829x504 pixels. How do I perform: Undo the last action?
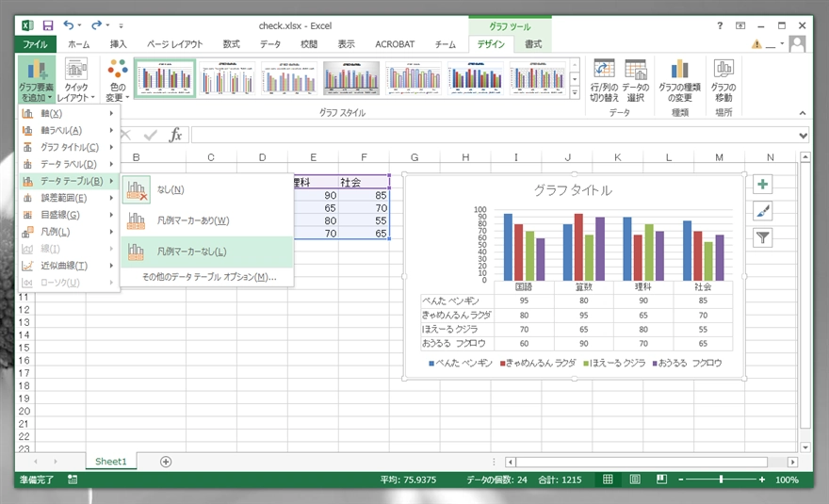click(69, 24)
